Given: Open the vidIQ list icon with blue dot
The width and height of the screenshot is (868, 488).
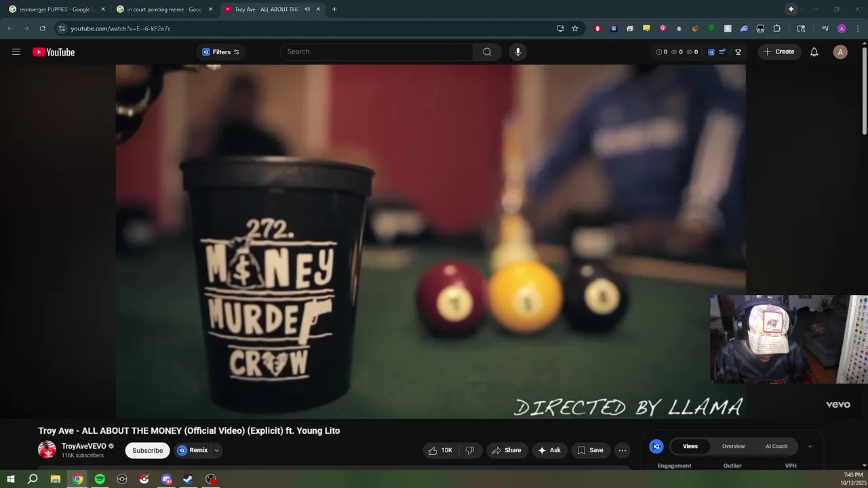Looking at the screenshot, I should click(723, 52).
